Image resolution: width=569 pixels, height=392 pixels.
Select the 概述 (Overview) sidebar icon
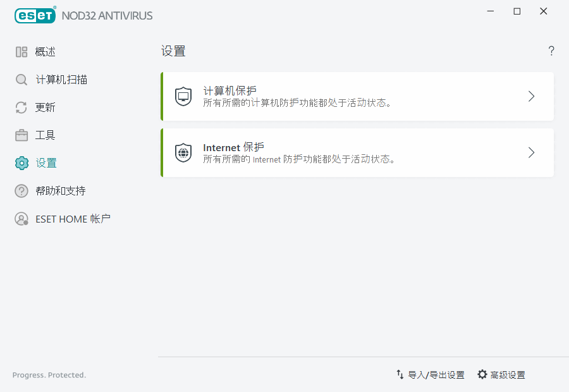click(x=21, y=51)
